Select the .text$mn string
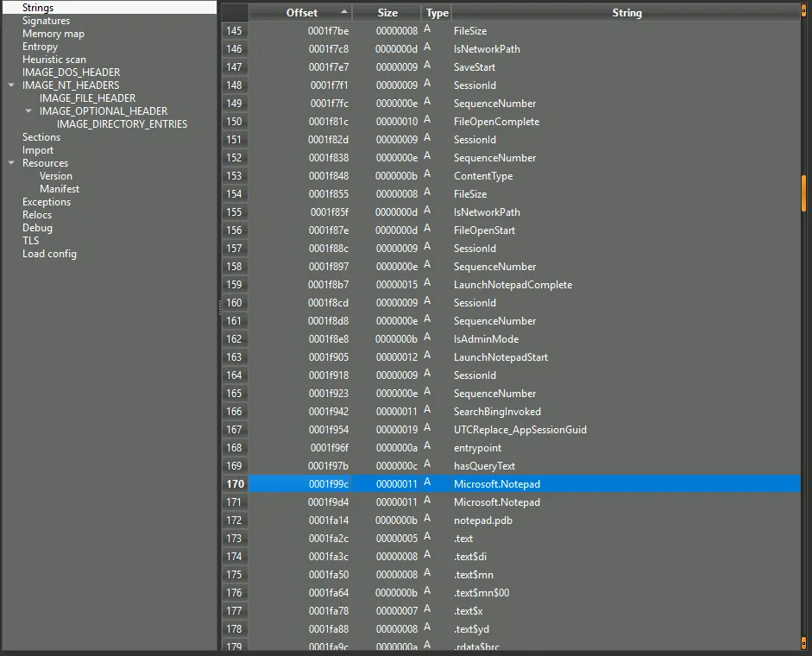The width and height of the screenshot is (812, 656). pos(474,575)
